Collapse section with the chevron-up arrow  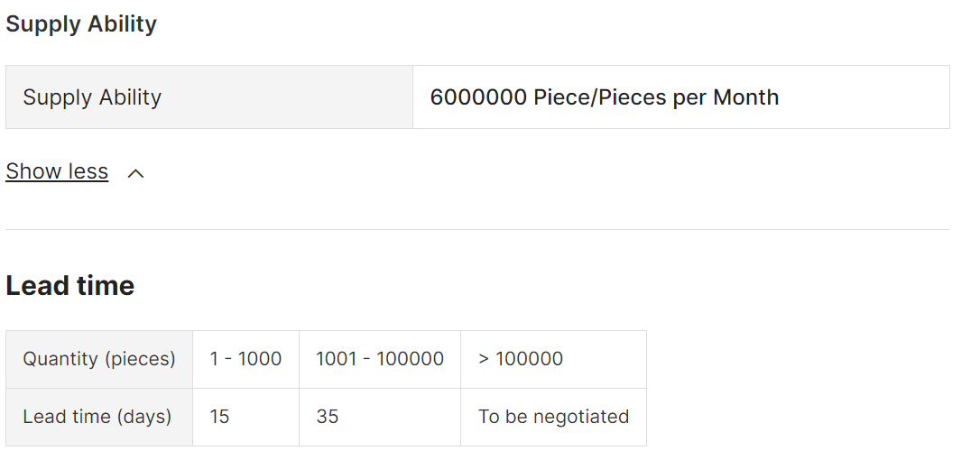coord(135,173)
